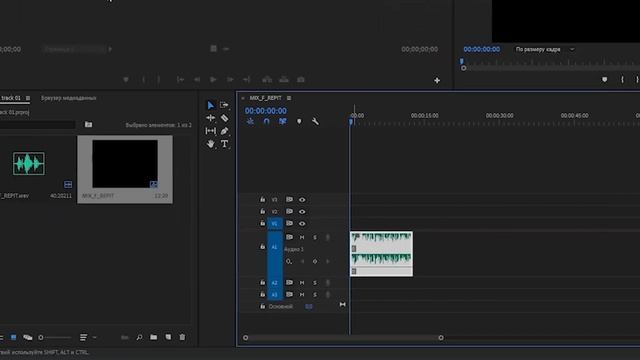Open the Media Browser tab
Screen dimensions: 640x360
[x=69, y=98]
